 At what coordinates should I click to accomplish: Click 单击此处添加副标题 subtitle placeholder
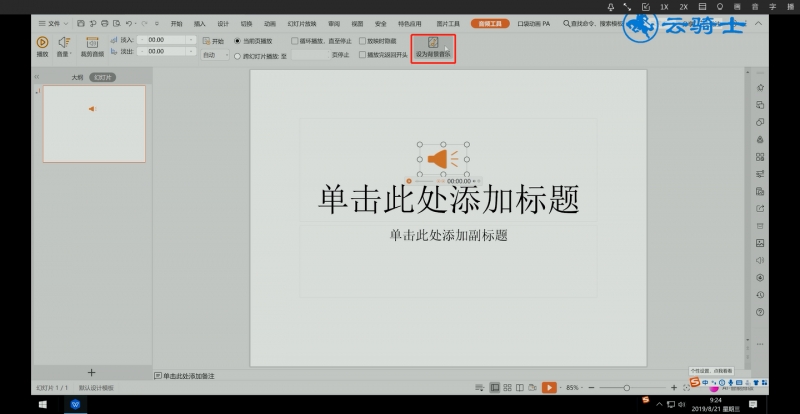(x=448, y=235)
